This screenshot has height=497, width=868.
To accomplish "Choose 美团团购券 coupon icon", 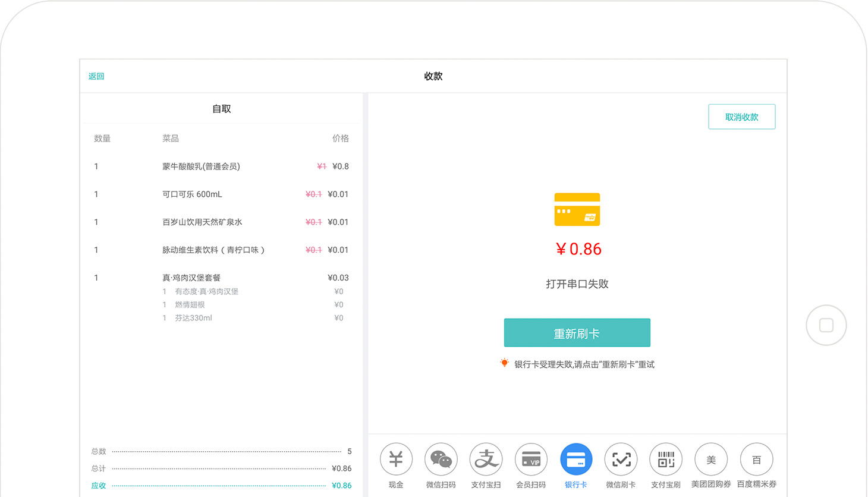I will tap(711, 459).
